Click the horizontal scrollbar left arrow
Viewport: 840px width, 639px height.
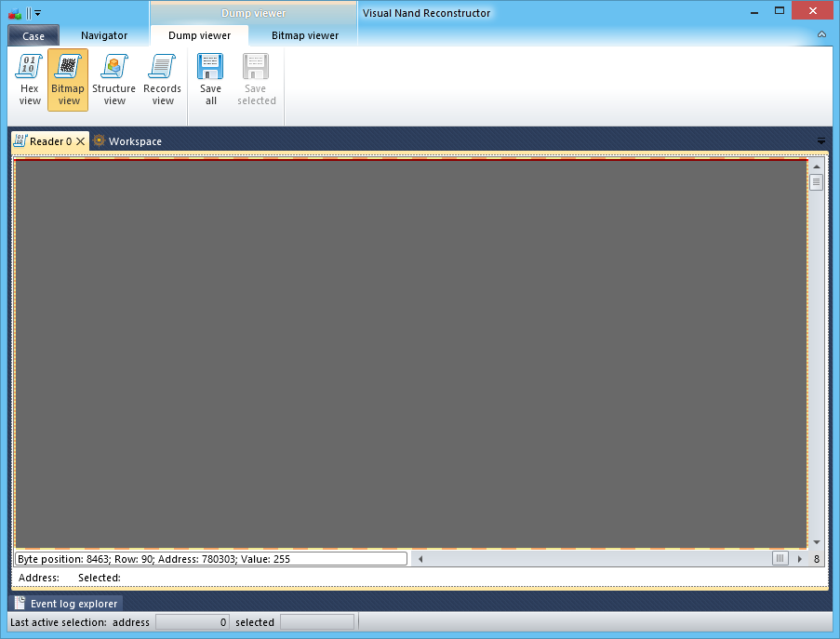pyautogui.click(x=420, y=559)
